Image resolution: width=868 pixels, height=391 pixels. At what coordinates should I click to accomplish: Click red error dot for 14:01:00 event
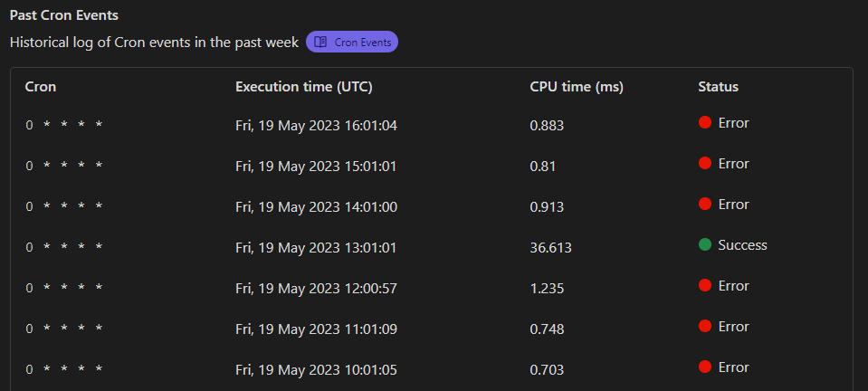tap(705, 205)
